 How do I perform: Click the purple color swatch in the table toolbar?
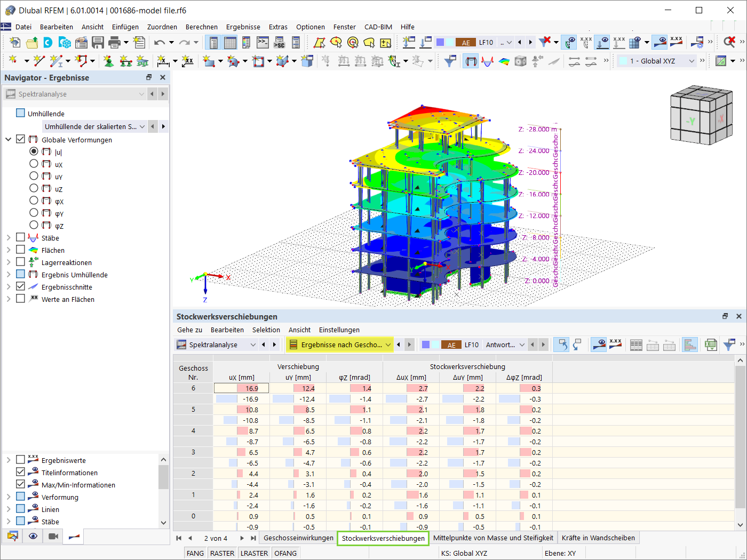pyautogui.click(x=426, y=345)
